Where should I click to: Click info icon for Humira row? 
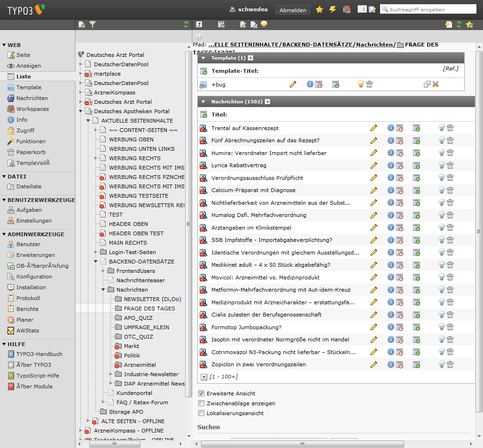tap(390, 153)
